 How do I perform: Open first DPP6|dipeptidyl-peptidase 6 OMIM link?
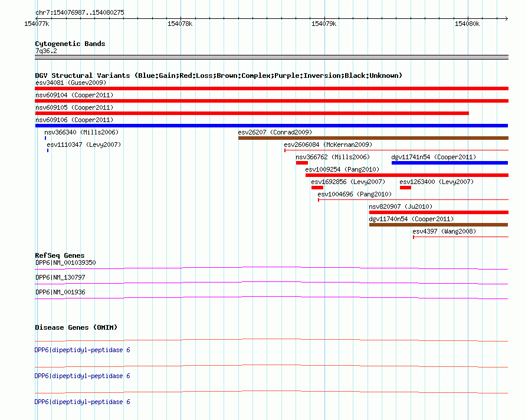coord(83,350)
